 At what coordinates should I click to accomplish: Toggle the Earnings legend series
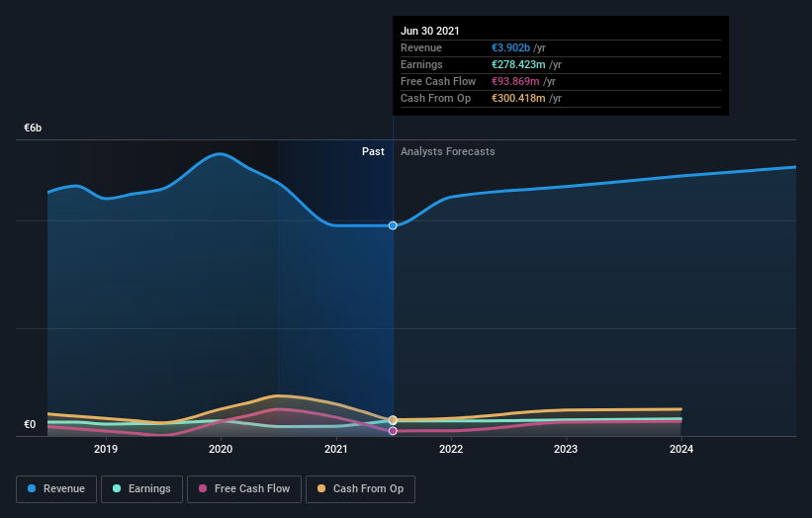pyautogui.click(x=141, y=489)
